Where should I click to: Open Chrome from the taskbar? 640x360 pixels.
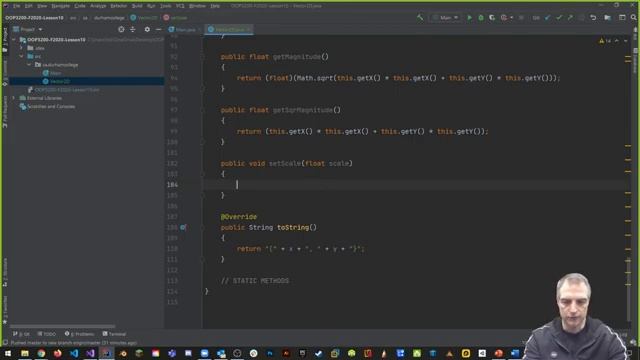point(41,353)
